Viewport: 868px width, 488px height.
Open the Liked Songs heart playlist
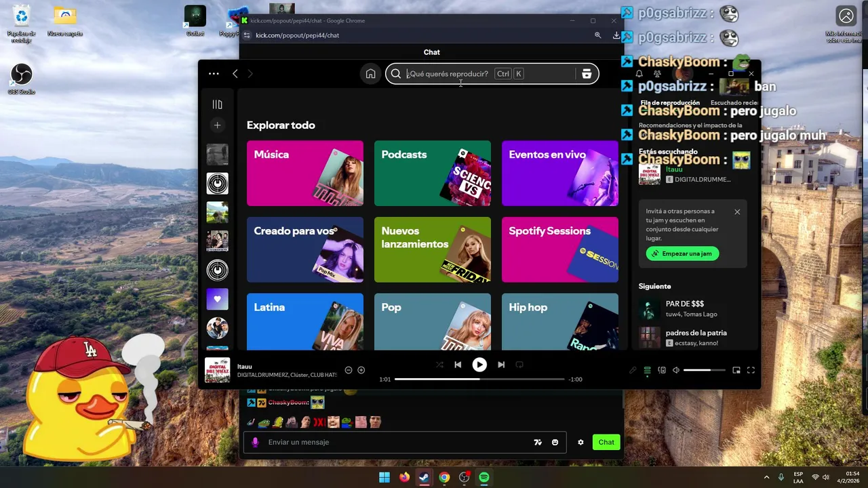(x=217, y=299)
